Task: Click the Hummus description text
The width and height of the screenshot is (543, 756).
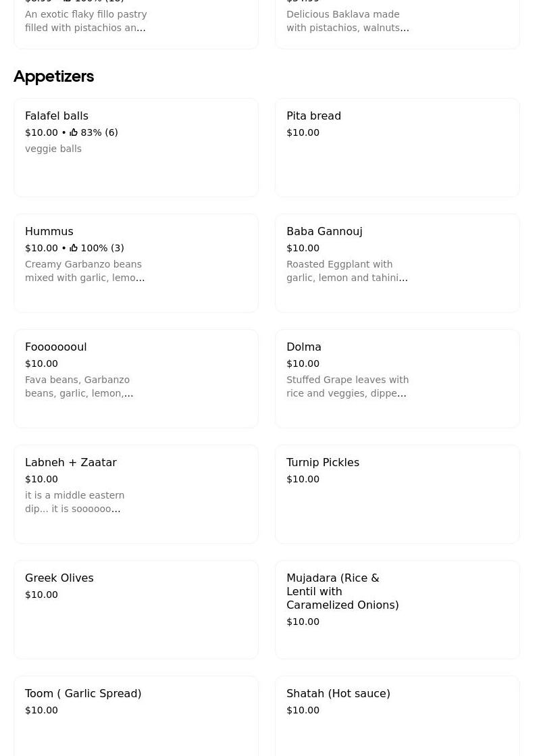Action: click(85, 271)
